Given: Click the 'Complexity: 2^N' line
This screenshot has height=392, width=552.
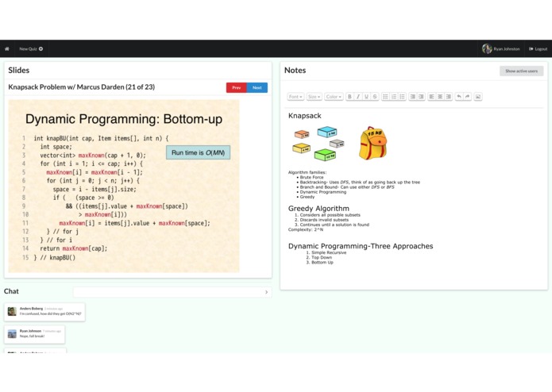Looking at the screenshot, I should 306,229.
